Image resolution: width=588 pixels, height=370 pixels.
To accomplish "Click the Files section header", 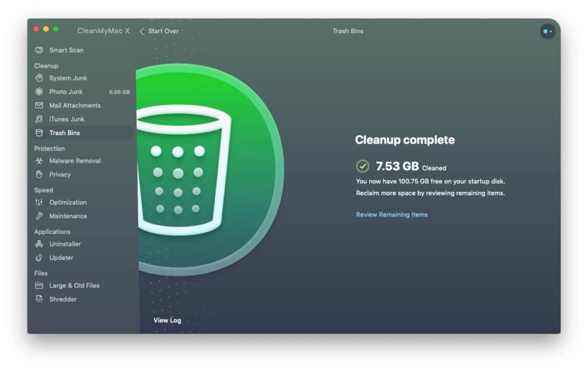I will (41, 273).
